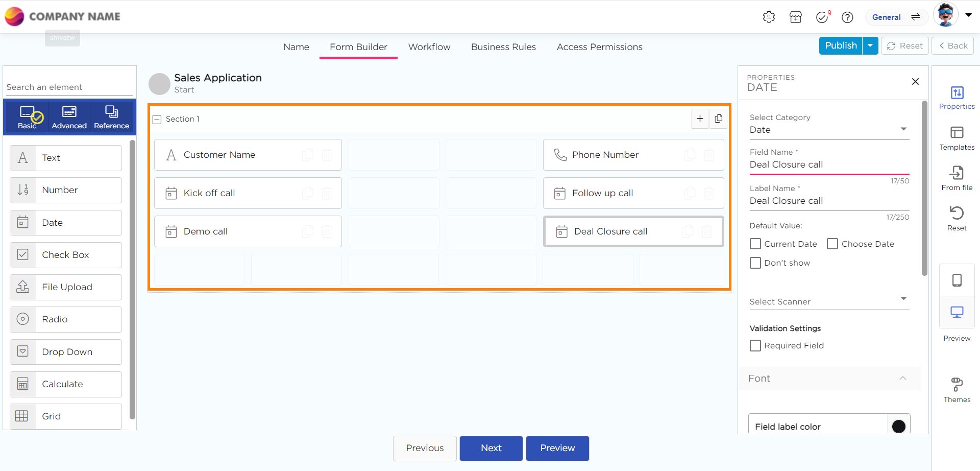Tick the Required Field checkbox
980x471 pixels.
click(x=755, y=346)
